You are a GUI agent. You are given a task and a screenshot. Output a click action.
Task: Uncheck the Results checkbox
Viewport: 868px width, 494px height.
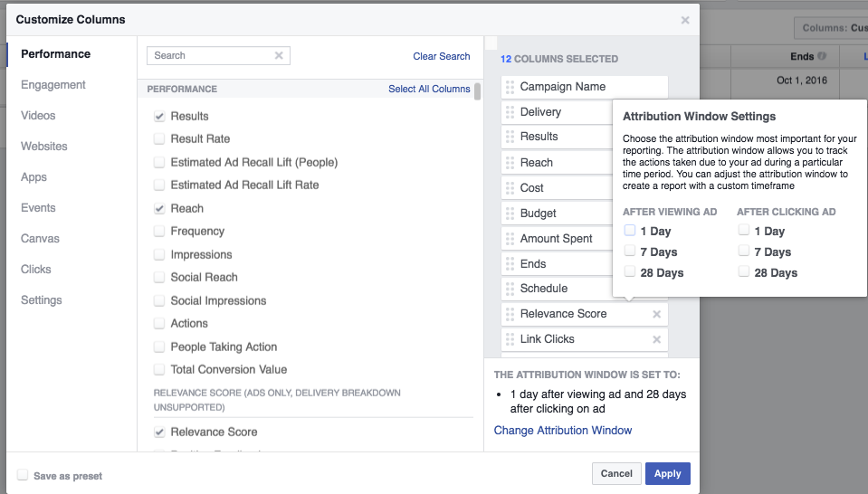pyautogui.click(x=159, y=117)
